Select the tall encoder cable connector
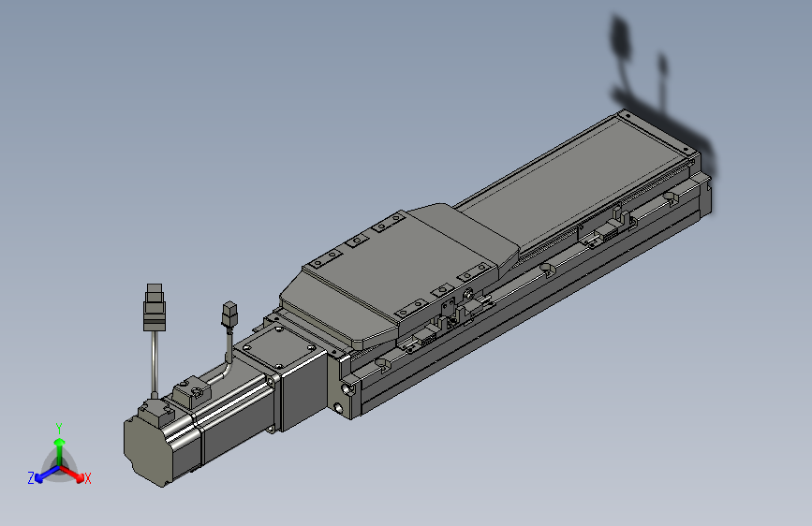 155,307
